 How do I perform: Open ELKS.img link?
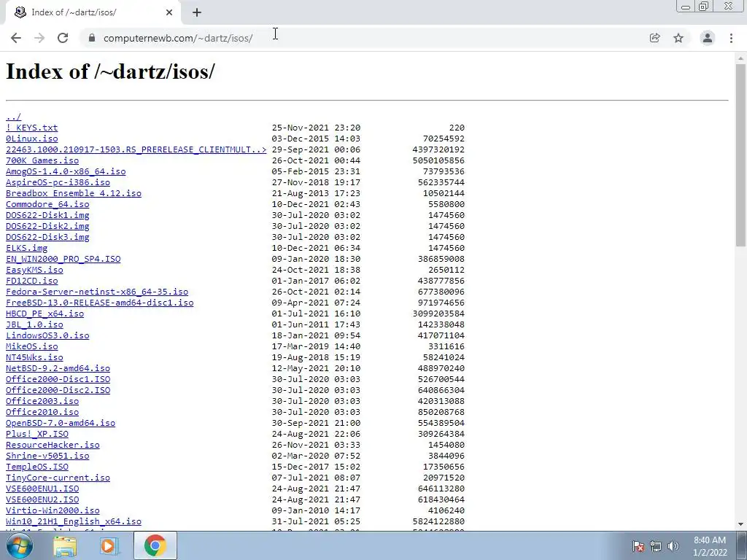click(27, 248)
